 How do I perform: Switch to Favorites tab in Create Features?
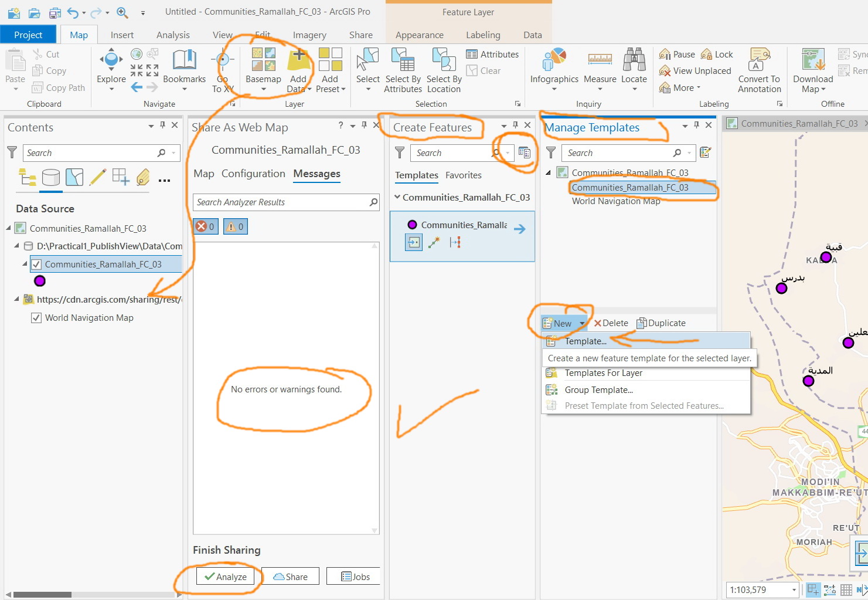pyautogui.click(x=464, y=175)
